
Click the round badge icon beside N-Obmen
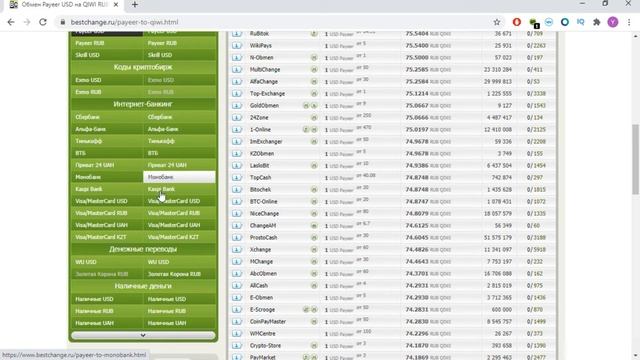click(x=314, y=58)
